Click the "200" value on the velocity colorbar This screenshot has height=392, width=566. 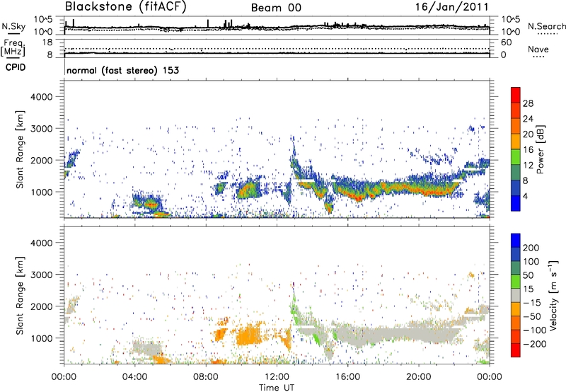tap(531, 248)
